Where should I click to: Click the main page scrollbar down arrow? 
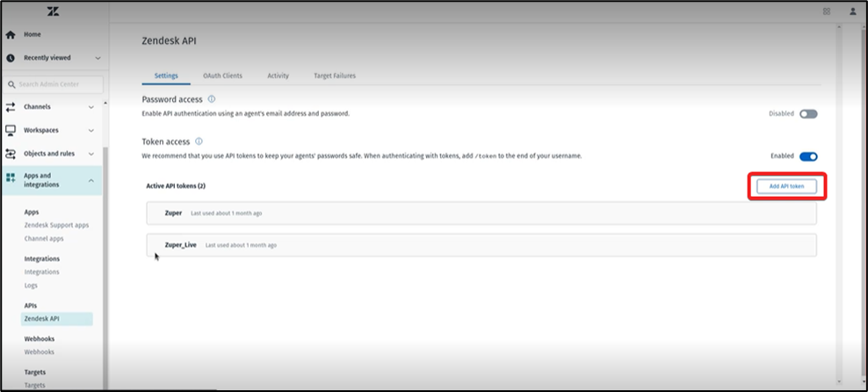pos(838,381)
